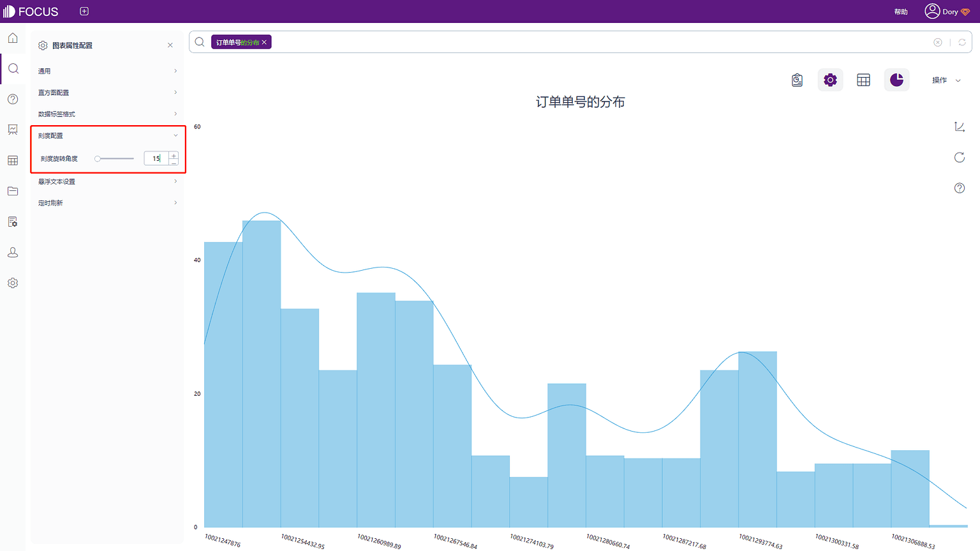The image size is (980, 551).
Task: Open the chart help question icon at right
Action: (959, 188)
